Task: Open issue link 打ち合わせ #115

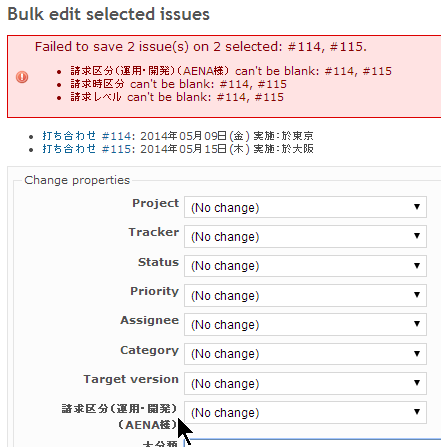Action: pyautogui.click(x=87, y=149)
